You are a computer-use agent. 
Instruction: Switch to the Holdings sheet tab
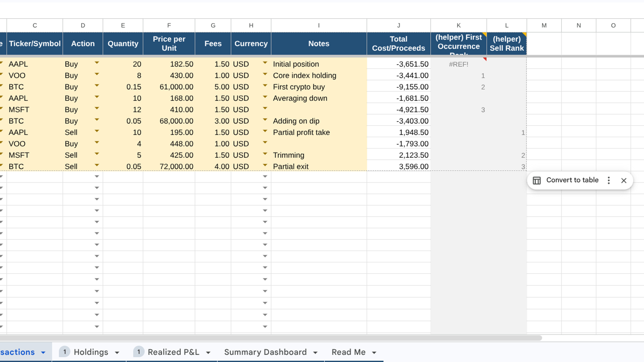click(x=91, y=352)
